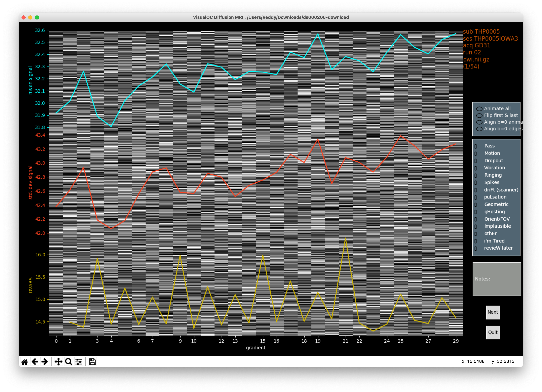This screenshot has height=392, width=542.
Task: Click the '(1/54)' progress counter text
Action: click(471, 66)
